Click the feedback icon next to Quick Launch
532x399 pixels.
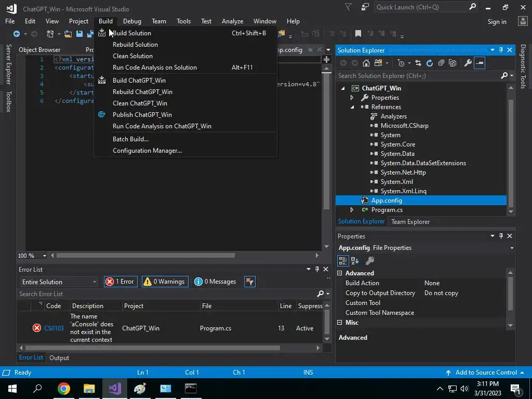click(x=365, y=7)
